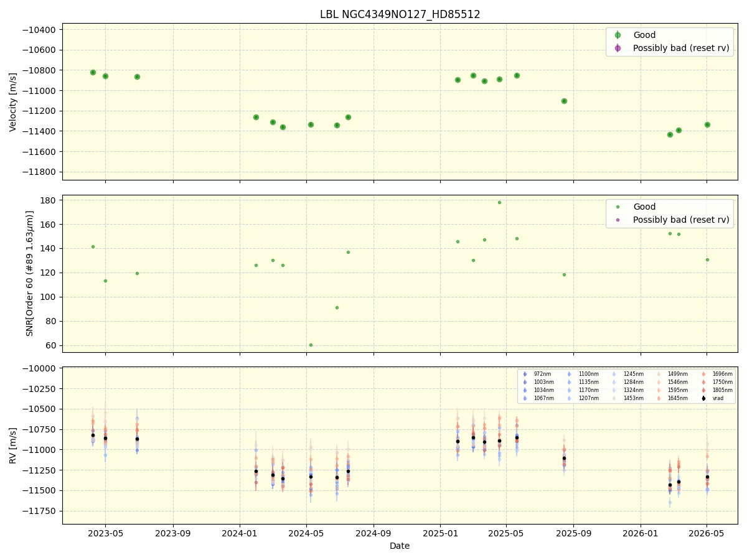Image resolution: width=747 pixels, height=560 pixels.
Task: Click the lowest SNR data point at 60
Action: (311, 345)
